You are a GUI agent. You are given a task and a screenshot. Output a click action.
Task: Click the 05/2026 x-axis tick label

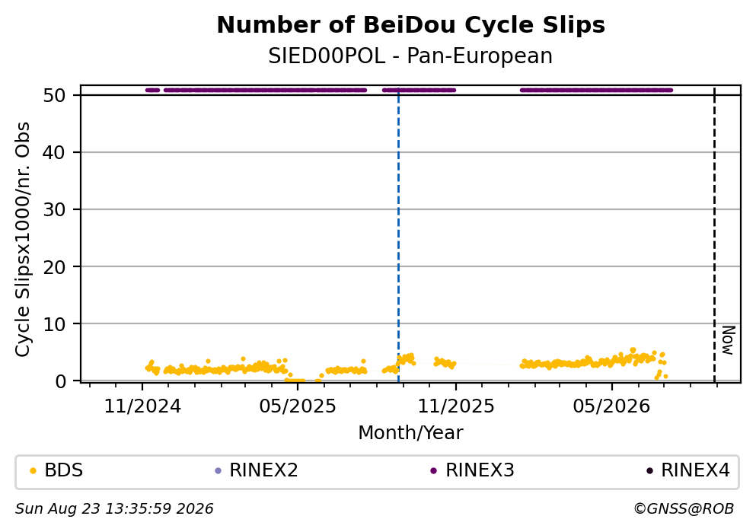pyautogui.click(x=611, y=406)
